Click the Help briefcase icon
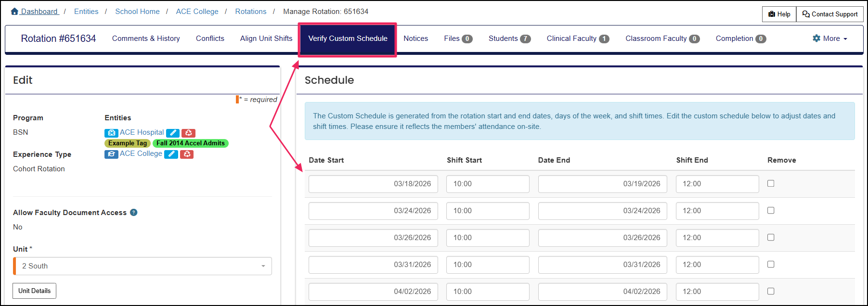 pyautogui.click(x=772, y=14)
